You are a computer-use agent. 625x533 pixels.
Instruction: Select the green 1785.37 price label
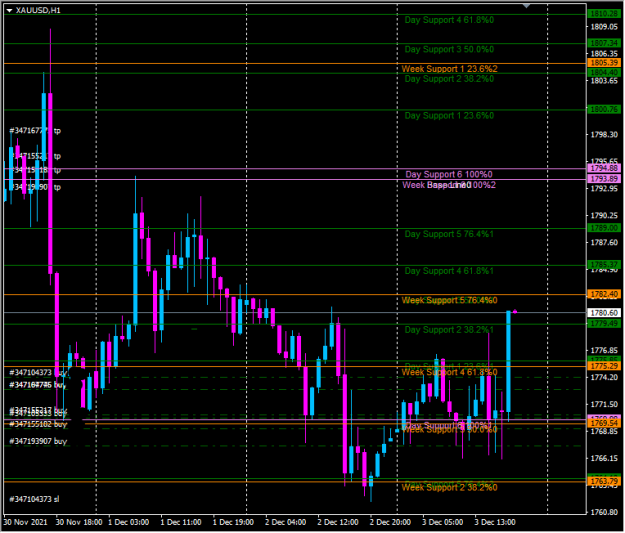pyautogui.click(x=604, y=265)
